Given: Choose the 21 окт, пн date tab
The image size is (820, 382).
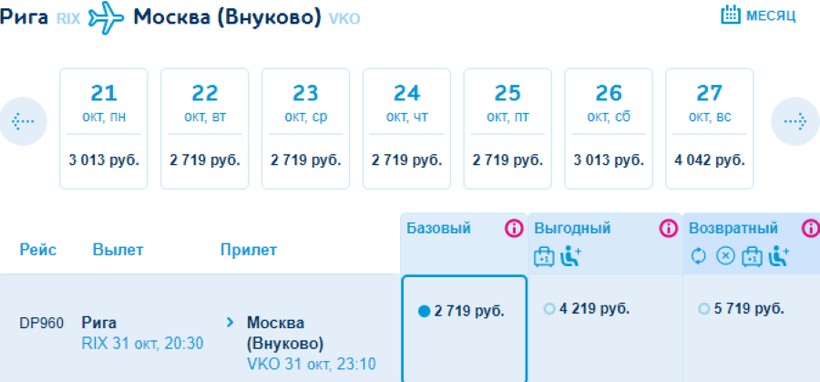Looking at the screenshot, I should click(104, 128).
